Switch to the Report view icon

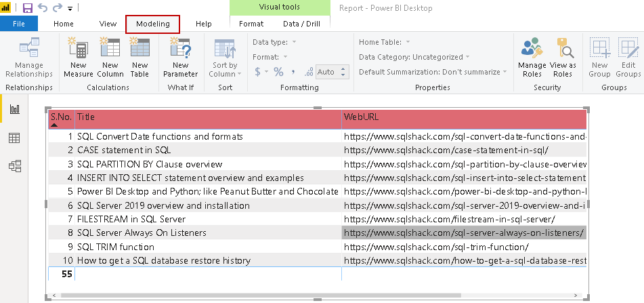(x=14, y=108)
